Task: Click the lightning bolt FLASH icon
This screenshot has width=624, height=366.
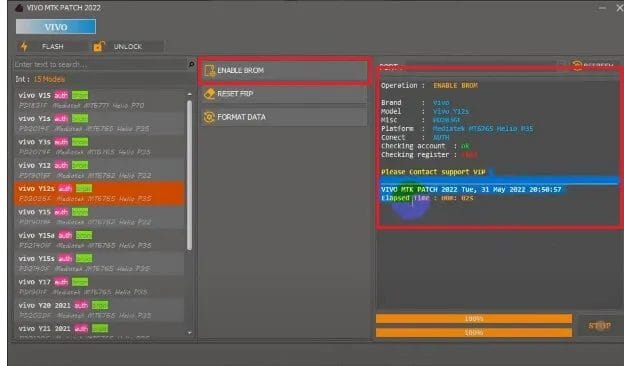Action: 24,47
